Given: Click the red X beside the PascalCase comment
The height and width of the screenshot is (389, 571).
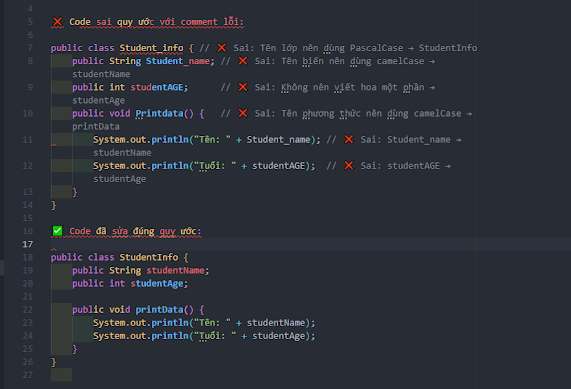Looking at the screenshot, I should pos(221,48).
